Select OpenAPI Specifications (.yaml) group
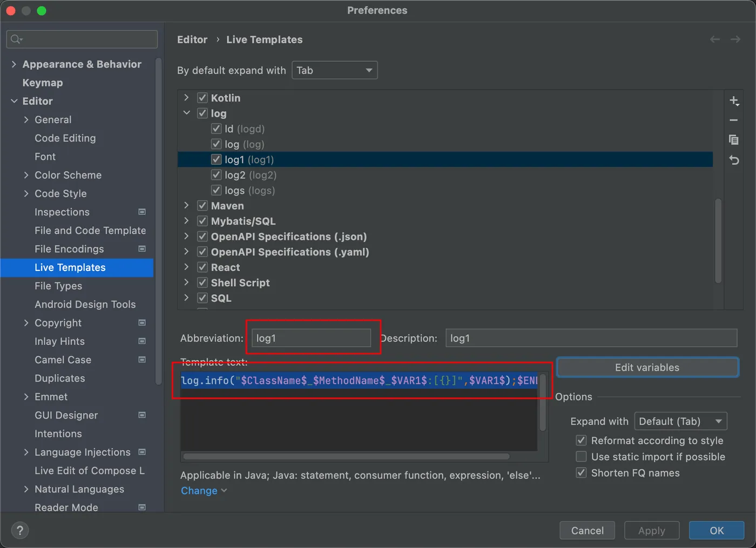Viewport: 756px width, 548px height. coord(445,252)
